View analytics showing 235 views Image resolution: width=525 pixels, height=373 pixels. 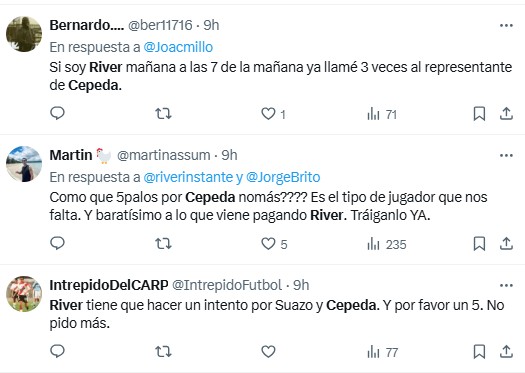(387, 244)
